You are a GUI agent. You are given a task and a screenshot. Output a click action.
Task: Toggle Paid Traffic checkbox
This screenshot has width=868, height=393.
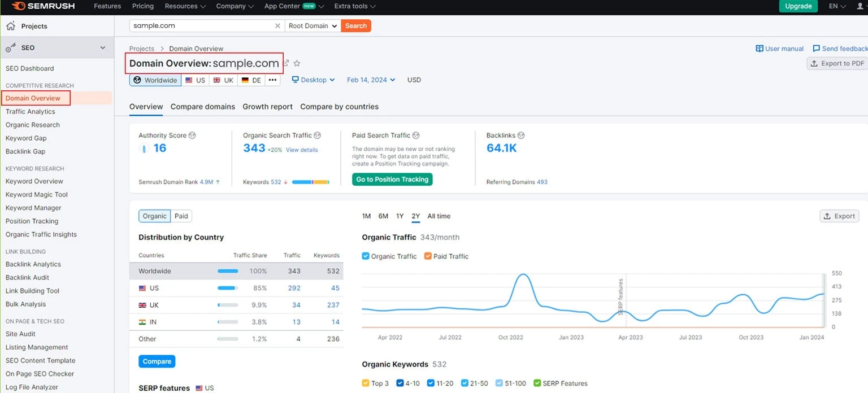click(428, 256)
